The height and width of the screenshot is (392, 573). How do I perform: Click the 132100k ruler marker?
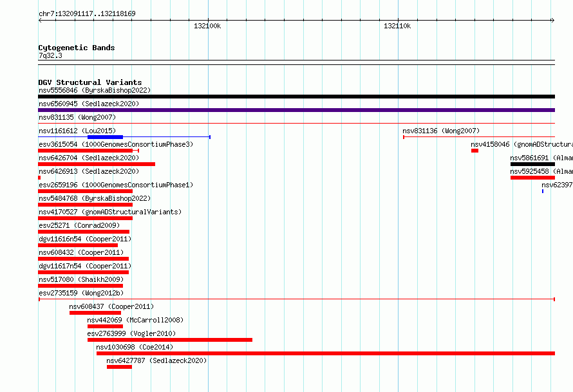(207, 26)
